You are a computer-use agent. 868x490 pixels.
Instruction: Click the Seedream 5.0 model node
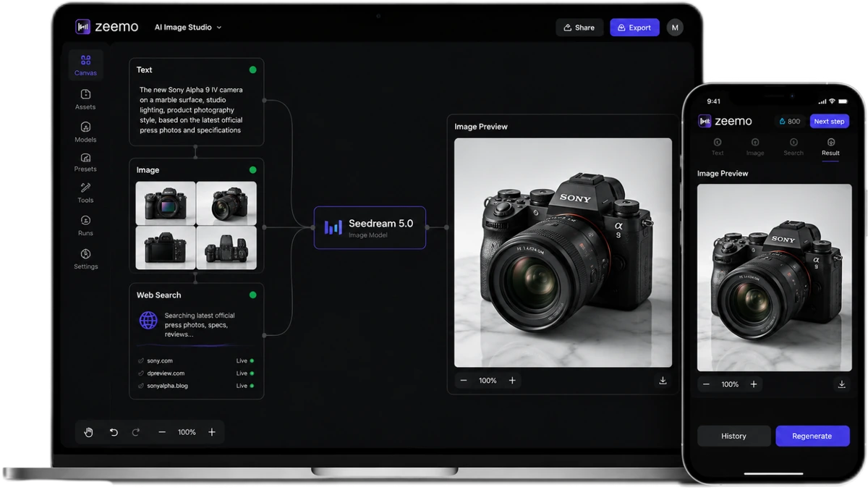[370, 228]
